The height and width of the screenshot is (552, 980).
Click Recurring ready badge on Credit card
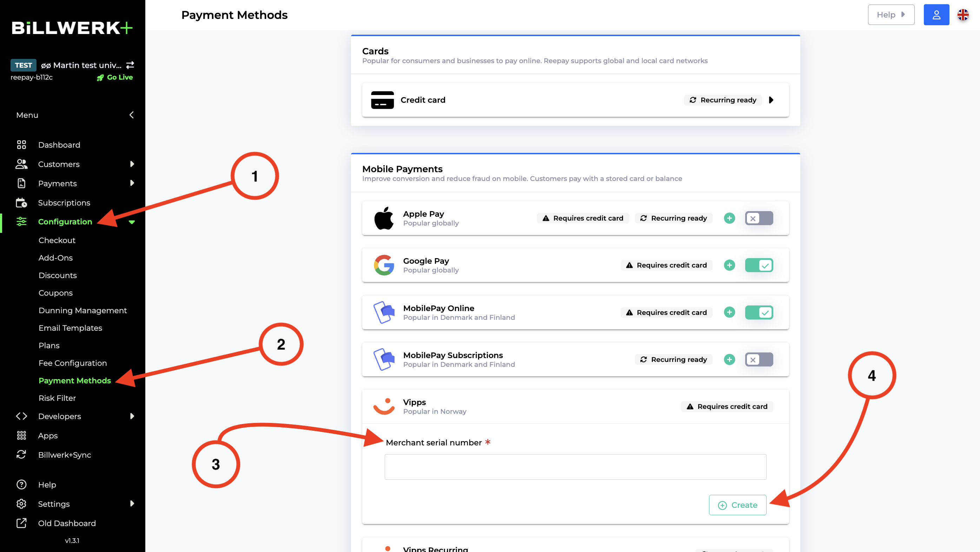[723, 100]
